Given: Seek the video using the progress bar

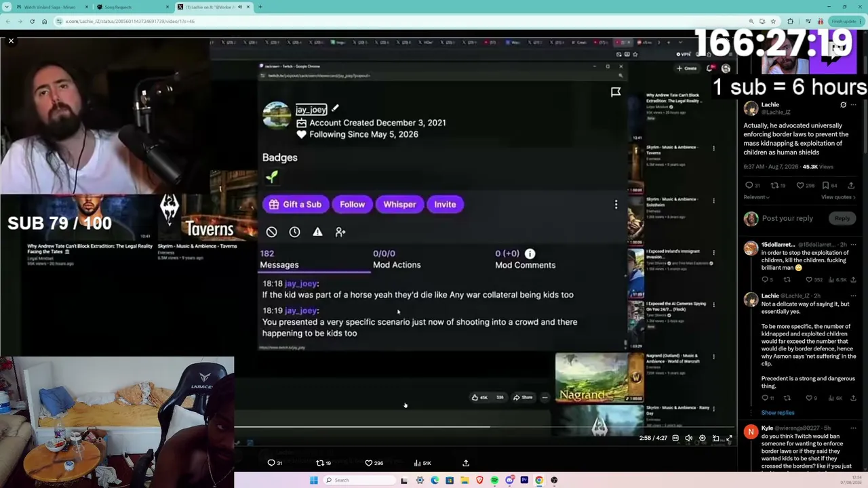Looking at the screenshot, I should pyautogui.click(x=485, y=427).
